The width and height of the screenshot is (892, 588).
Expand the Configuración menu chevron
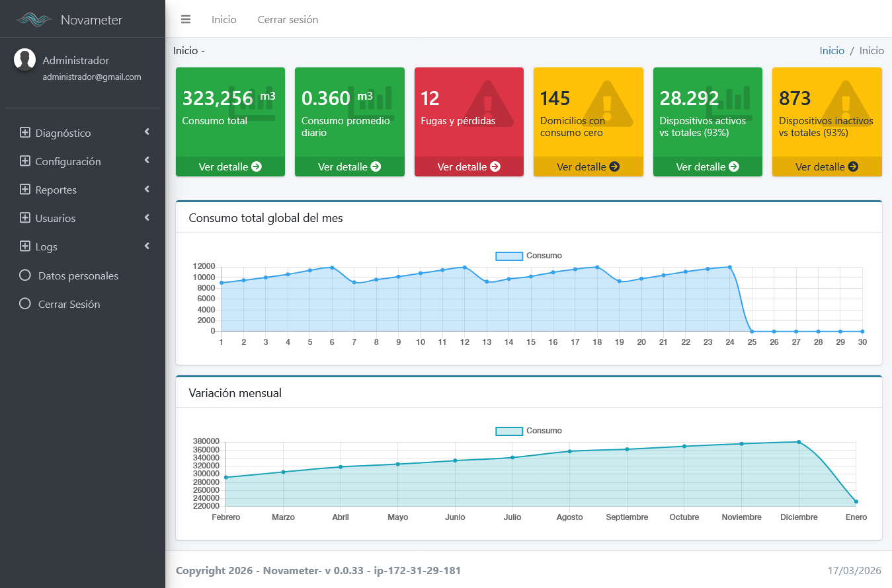tap(147, 161)
